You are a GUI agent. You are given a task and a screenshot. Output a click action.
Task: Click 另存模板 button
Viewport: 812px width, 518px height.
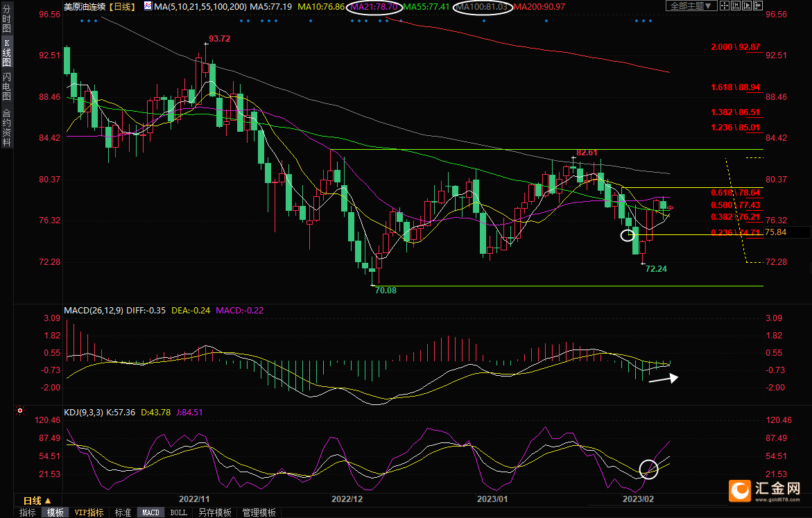click(215, 512)
